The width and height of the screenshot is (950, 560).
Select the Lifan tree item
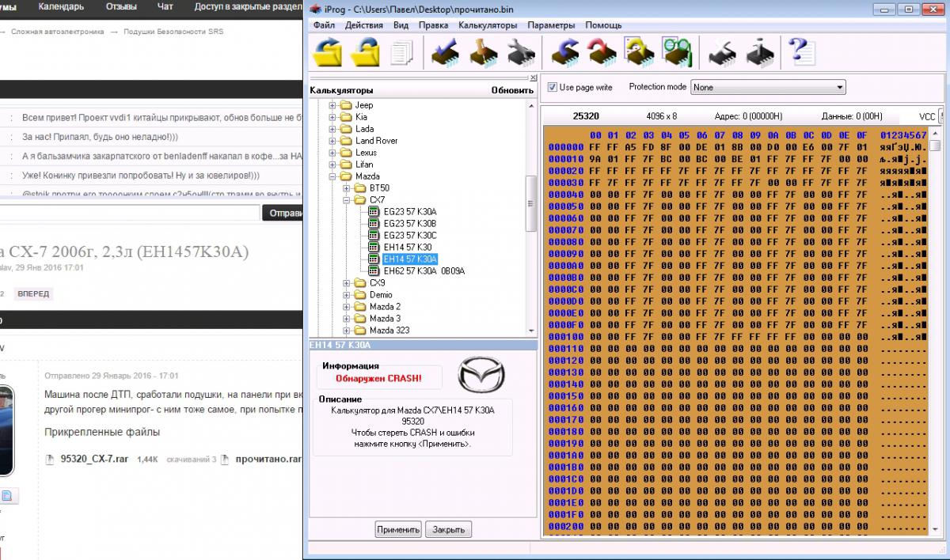364,165
